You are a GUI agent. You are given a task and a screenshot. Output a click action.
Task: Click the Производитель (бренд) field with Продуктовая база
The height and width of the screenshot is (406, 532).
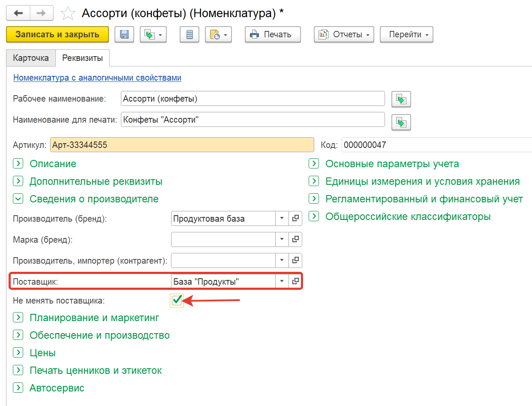pyautogui.click(x=223, y=218)
